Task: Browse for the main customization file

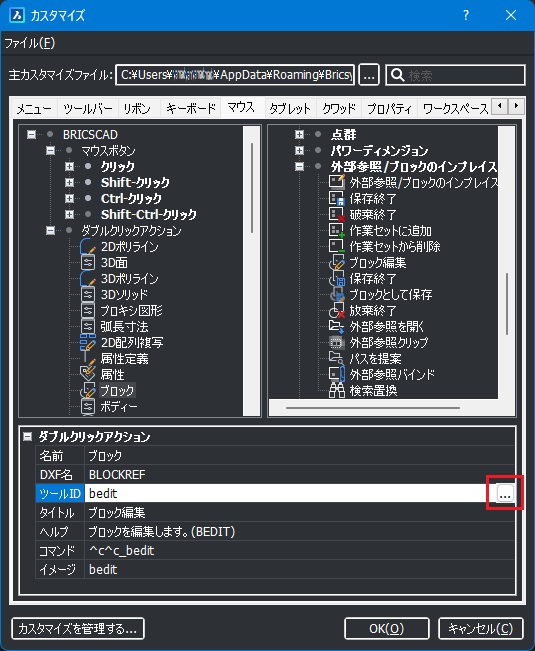Action: pyautogui.click(x=369, y=75)
